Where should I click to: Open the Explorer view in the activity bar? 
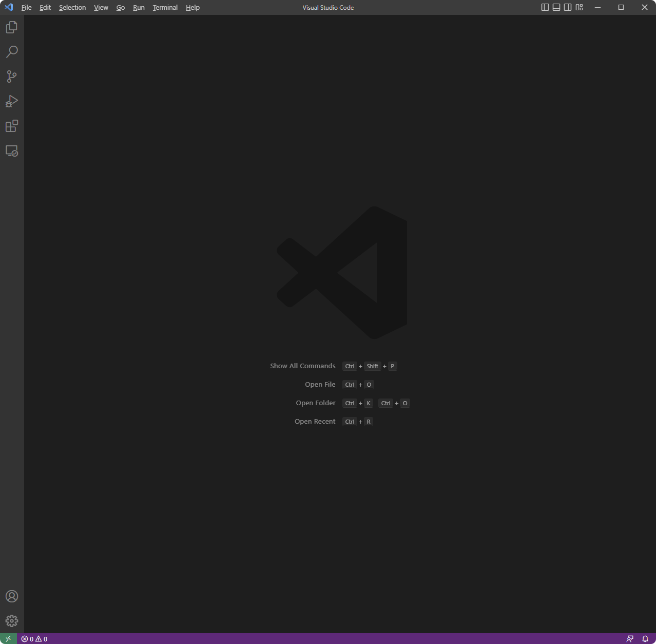click(x=12, y=27)
